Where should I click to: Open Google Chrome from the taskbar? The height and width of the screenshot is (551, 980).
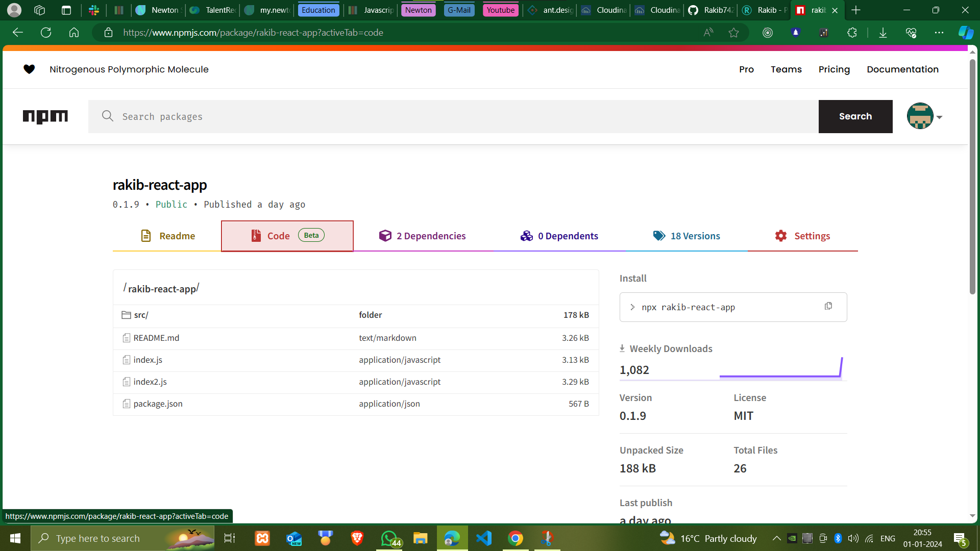pyautogui.click(x=515, y=538)
